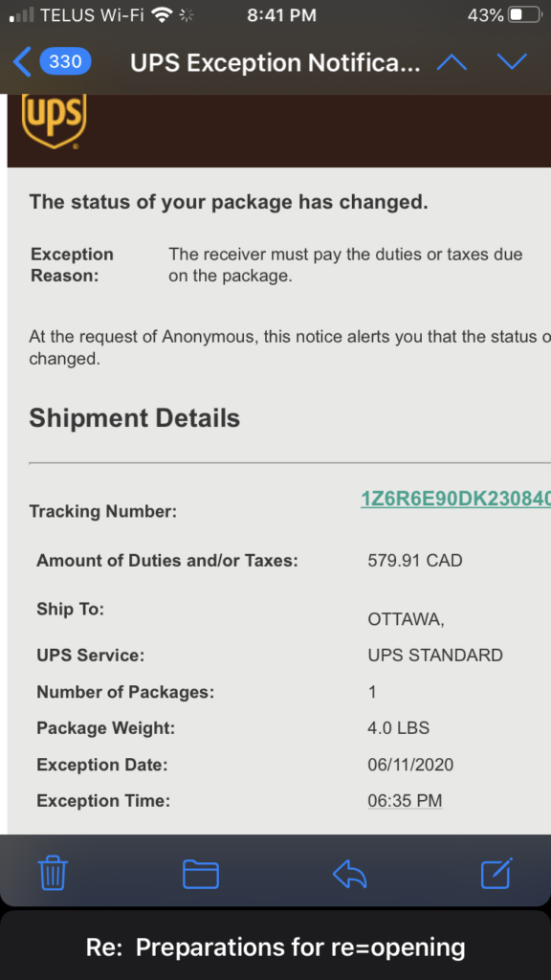Tap the 06:35 PM exception time
Screen dimensions: 551x980
405,801
